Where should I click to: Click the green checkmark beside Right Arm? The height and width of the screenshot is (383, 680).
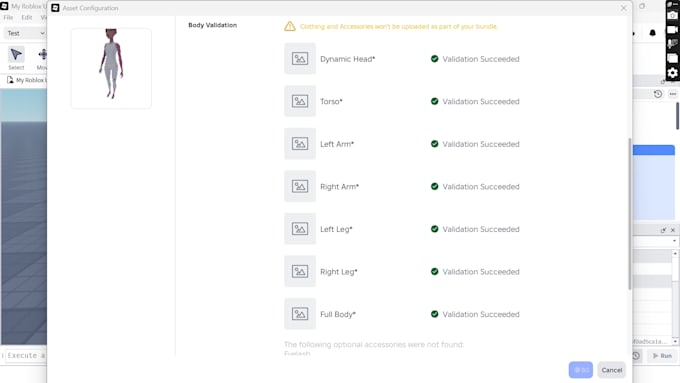(435, 186)
